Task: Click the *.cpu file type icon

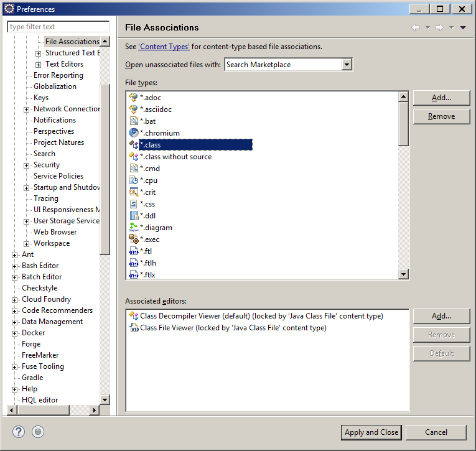Action: pyautogui.click(x=133, y=180)
